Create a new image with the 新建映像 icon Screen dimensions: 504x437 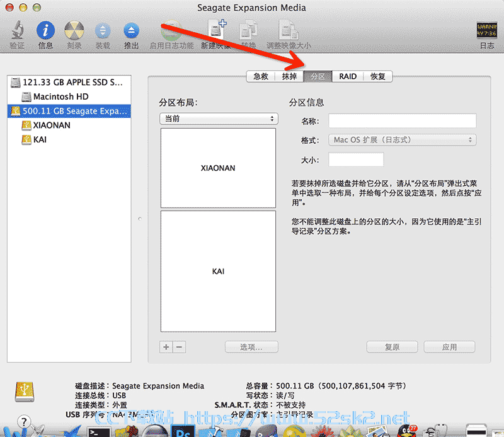217,30
